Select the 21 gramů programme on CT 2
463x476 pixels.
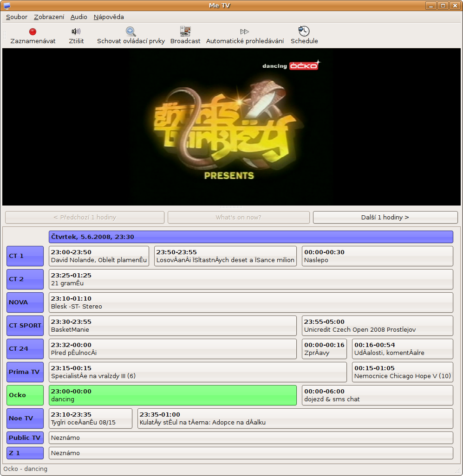click(251, 279)
